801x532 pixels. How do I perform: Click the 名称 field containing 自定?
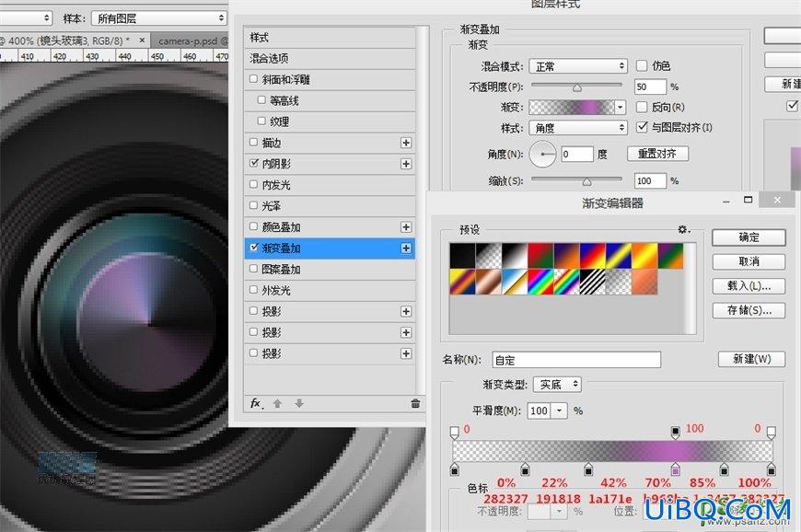(x=576, y=360)
